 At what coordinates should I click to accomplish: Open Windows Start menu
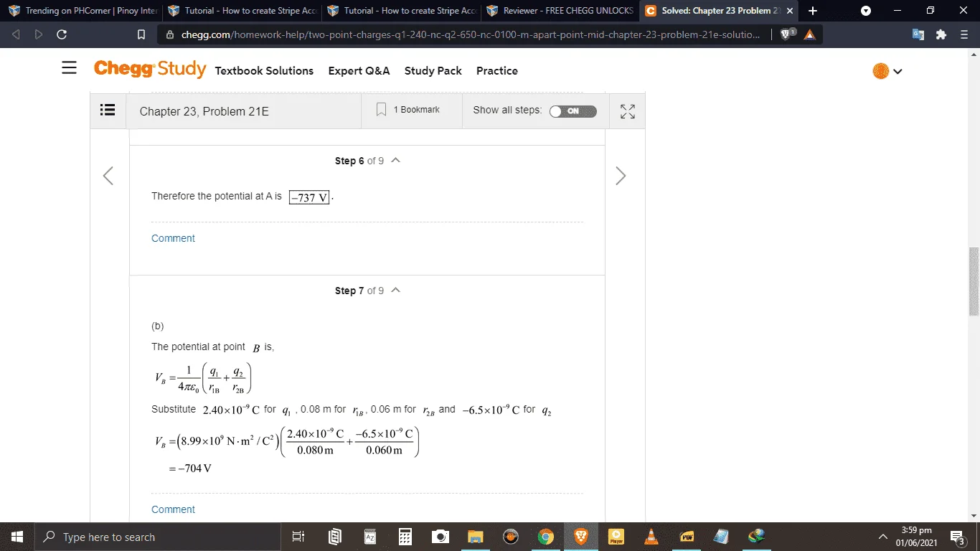tap(17, 537)
